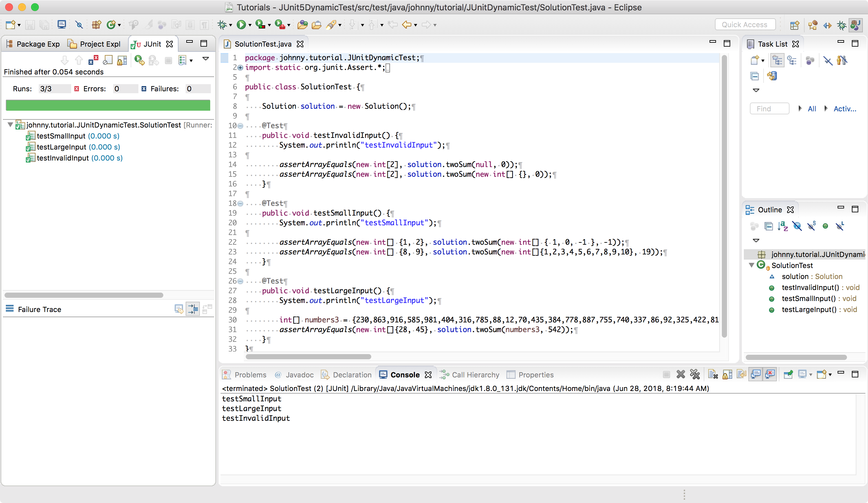The image size is (868, 503).
Task: Click the green JUnit progress bar
Action: 108,105
